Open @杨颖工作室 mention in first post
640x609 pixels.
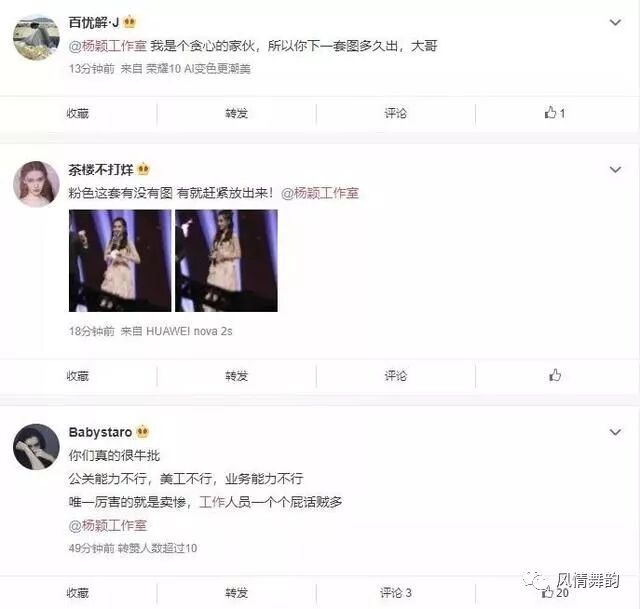(108, 46)
